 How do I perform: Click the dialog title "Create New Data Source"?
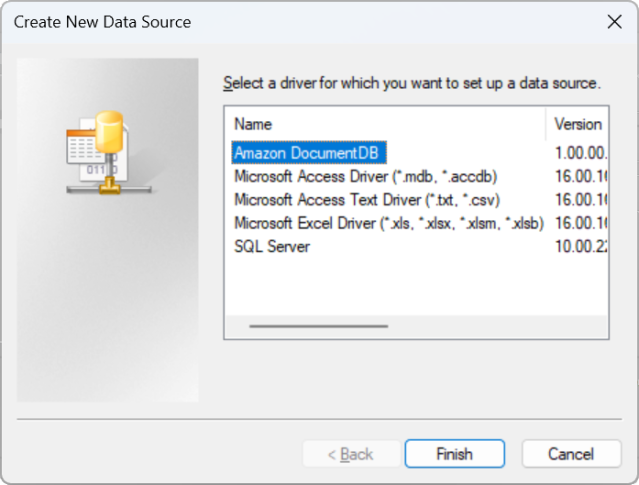(102, 22)
